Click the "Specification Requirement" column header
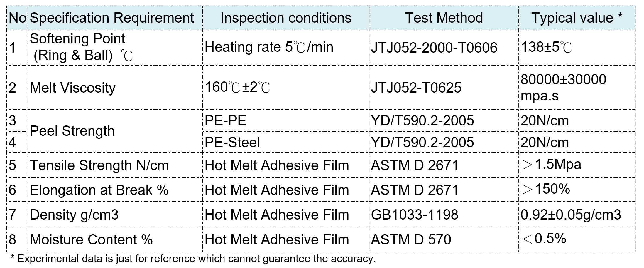This screenshot has height=268, width=644. (x=112, y=18)
